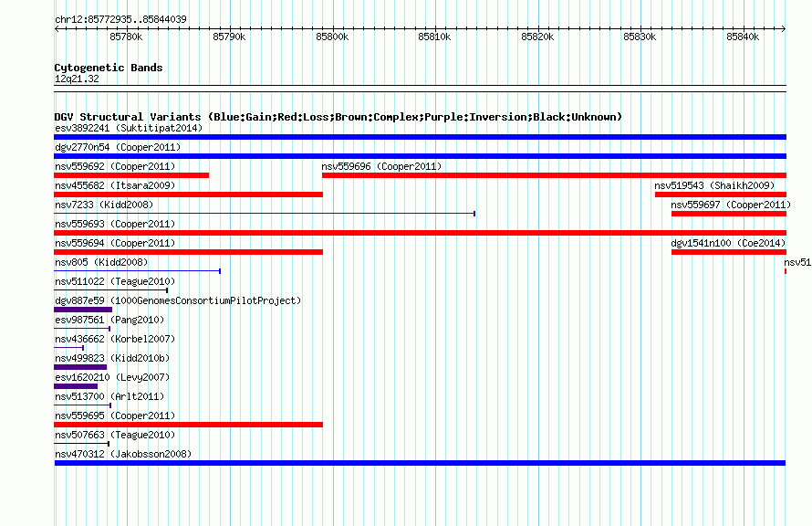This screenshot has height=526, width=812.
Task: Open the nsv559694 (Cooper2011) label
Action: (115, 243)
